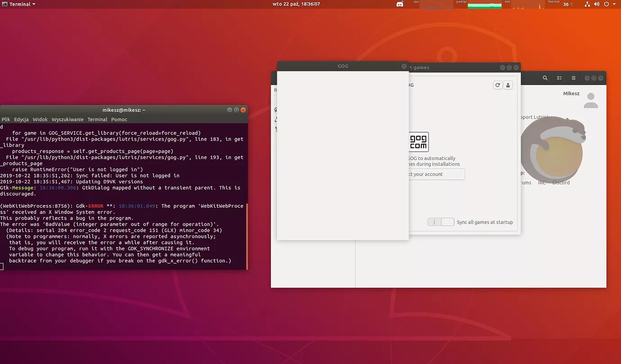The image size is (621, 364).
Task: Open the clock and calendar panel
Action: pos(296,4)
